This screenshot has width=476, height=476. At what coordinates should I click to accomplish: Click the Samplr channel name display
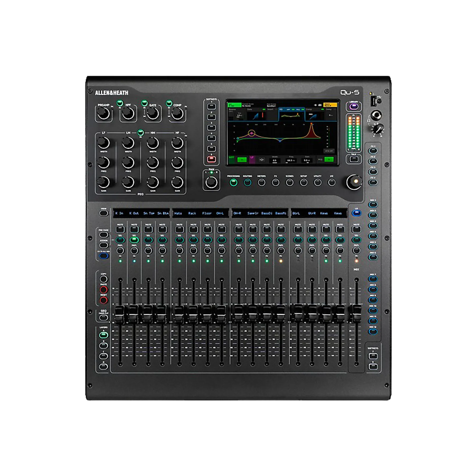pyautogui.click(x=253, y=213)
